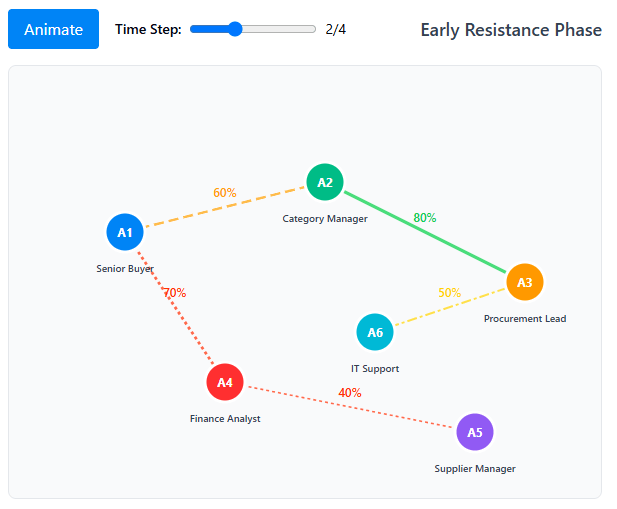Click the Supplier Manager label
The width and height of the screenshot is (617, 509).
coord(475,468)
